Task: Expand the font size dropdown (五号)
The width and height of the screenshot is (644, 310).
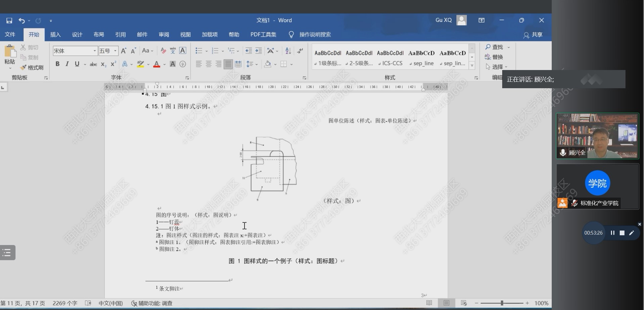Action: 115,51
